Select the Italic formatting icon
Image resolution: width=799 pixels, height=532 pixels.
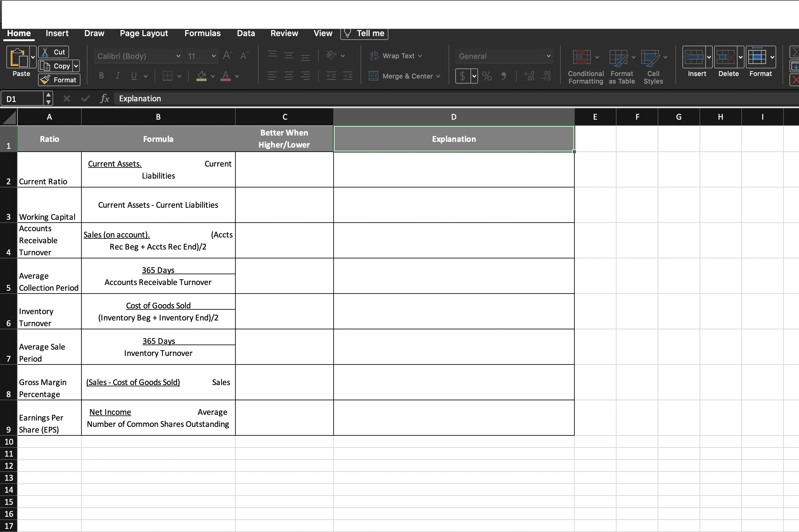[x=118, y=76]
